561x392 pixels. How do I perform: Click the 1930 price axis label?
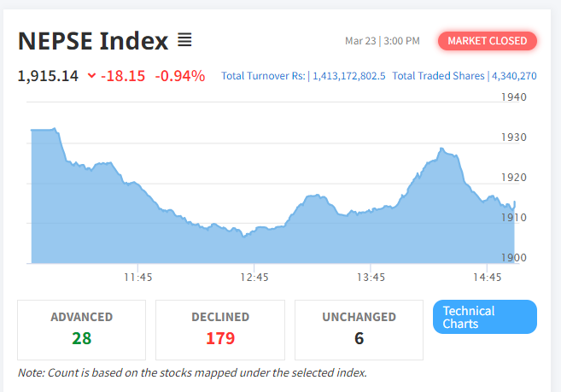514,137
